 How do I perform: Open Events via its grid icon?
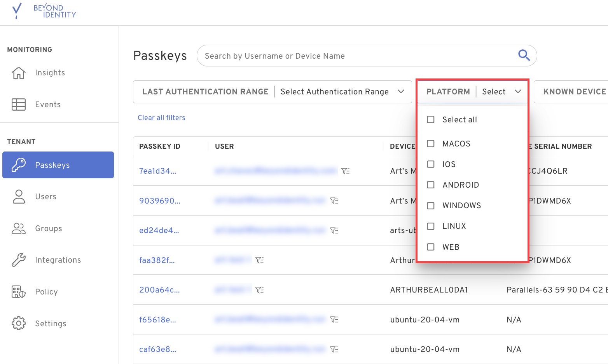click(x=18, y=104)
